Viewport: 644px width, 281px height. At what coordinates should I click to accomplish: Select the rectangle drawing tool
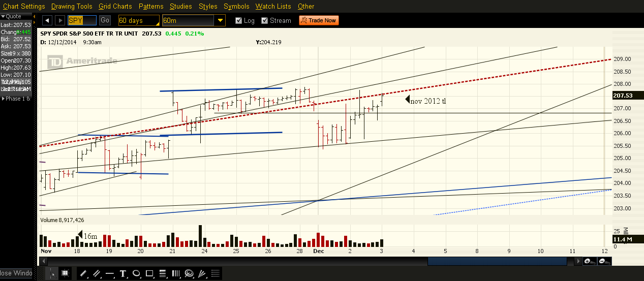(149, 273)
